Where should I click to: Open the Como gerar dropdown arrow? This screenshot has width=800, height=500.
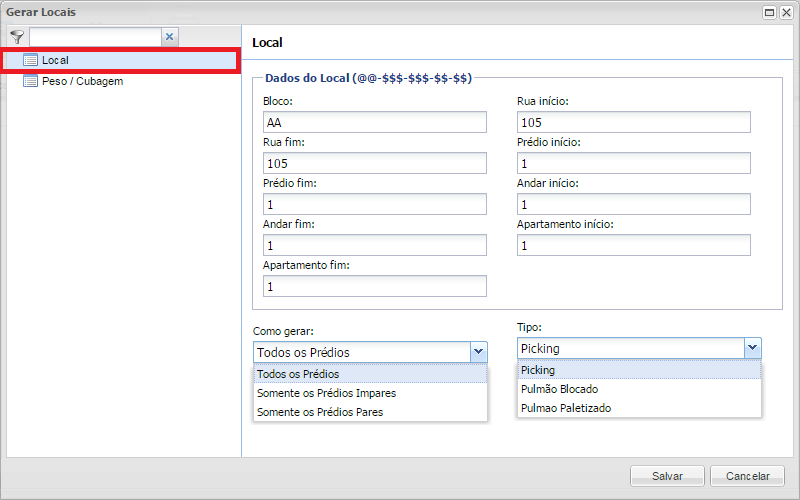click(478, 351)
